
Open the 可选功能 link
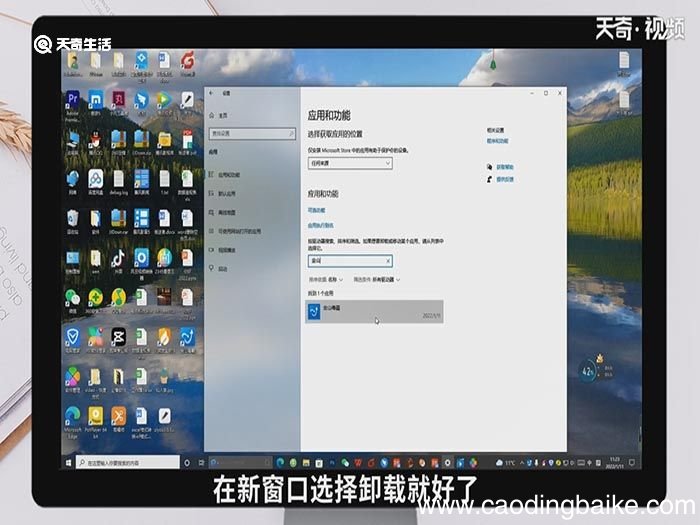[316, 210]
